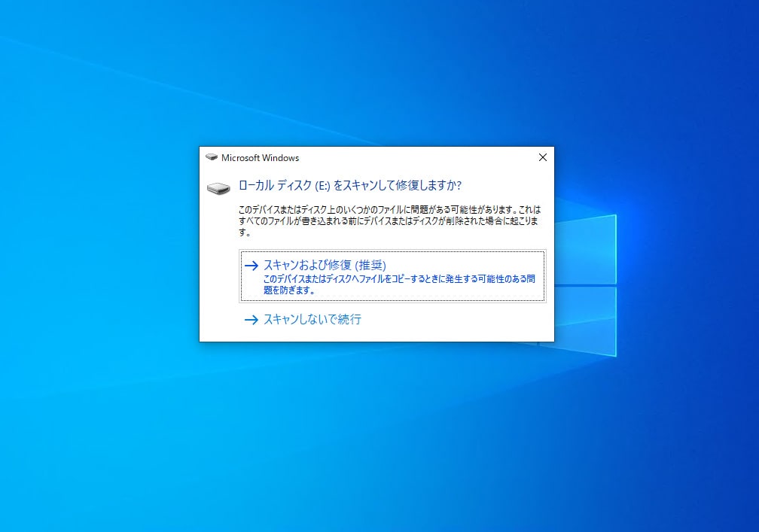Close the Microsoft Windows dialog
Screen dimensions: 759x532
coord(543,157)
